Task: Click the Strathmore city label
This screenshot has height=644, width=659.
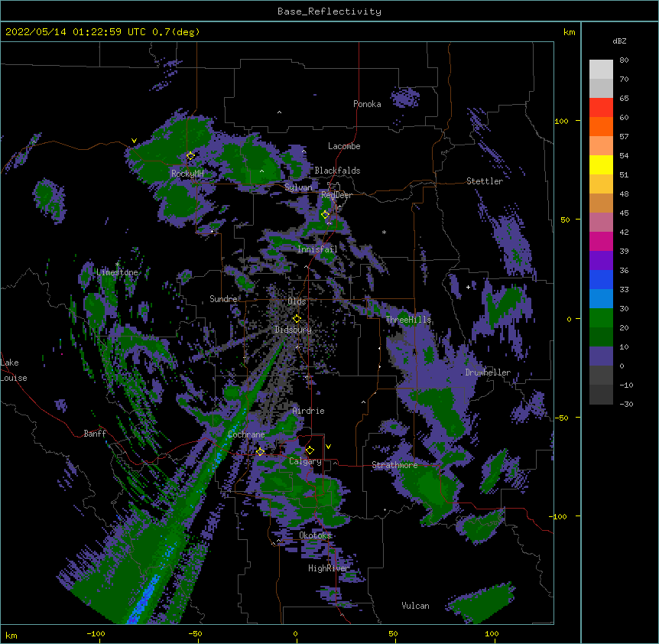Action: click(x=394, y=465)
